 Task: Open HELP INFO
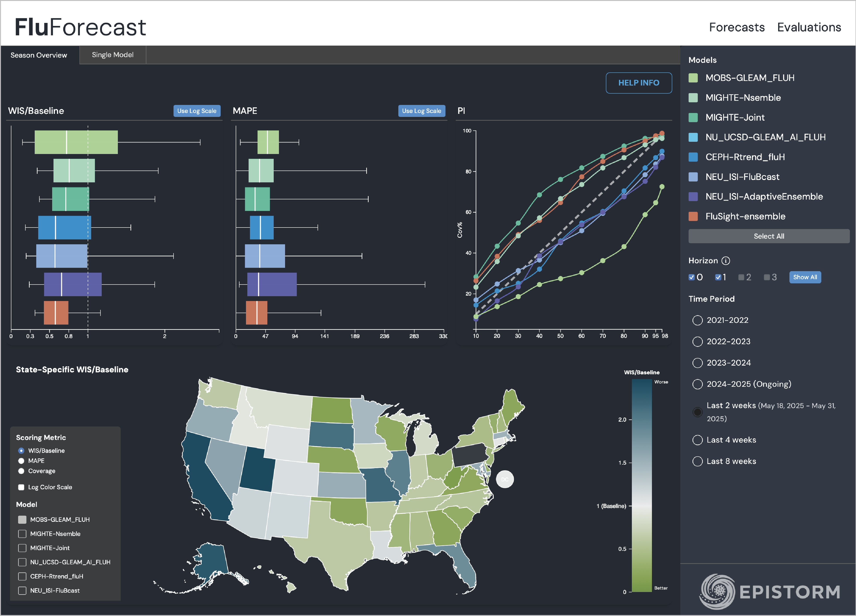pyautogui.click(x=639, y=83)
